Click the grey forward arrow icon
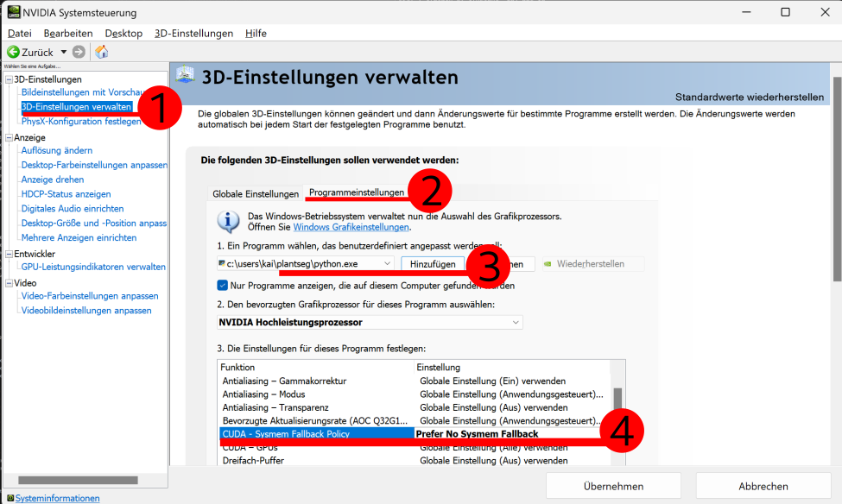 pyautogui.click(x=79, y=52)
